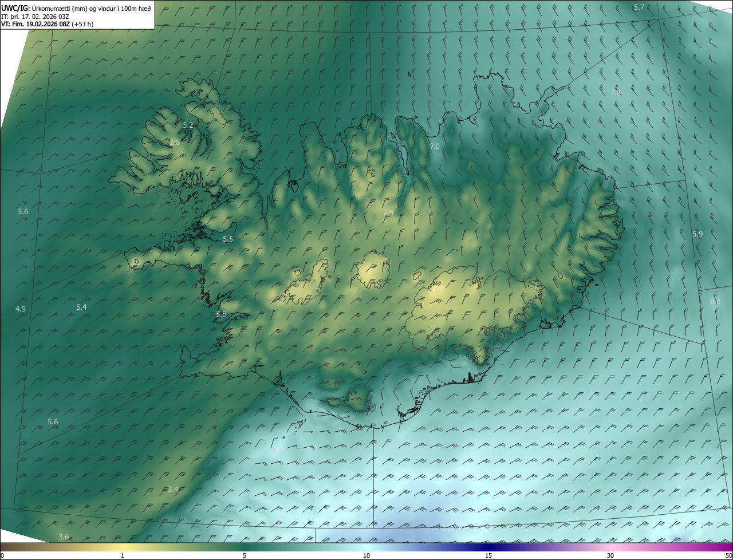This screenshot has width=733, height=560.
Task: Select the 50 tick on the color scale
Action: click(x=728, y=555)
